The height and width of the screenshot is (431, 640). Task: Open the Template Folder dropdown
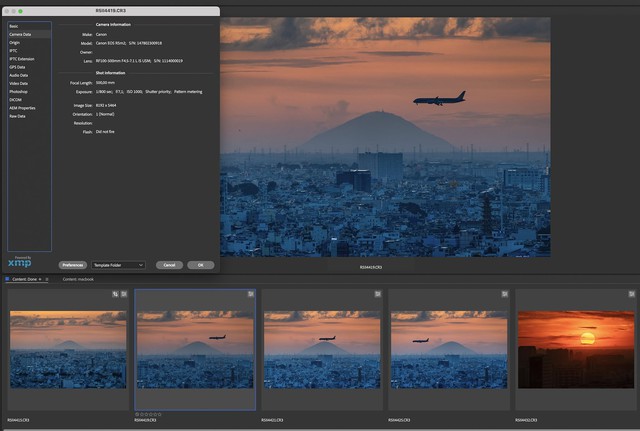(118, 265)
